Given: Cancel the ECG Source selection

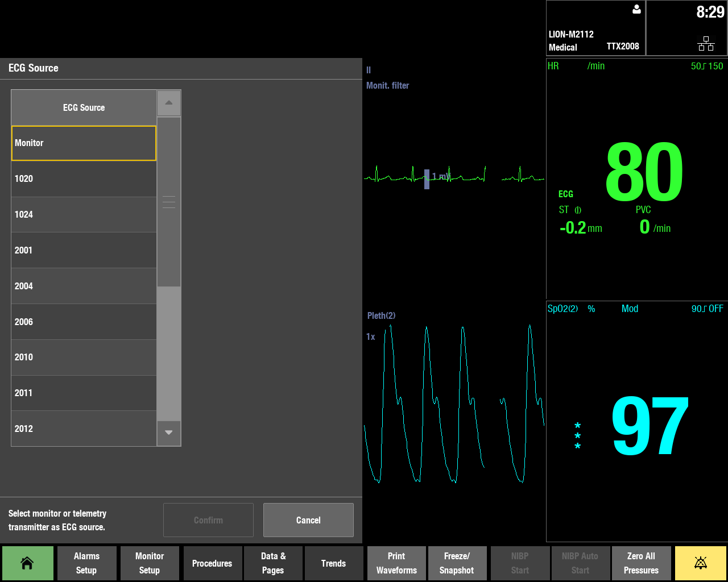Looking at the screenshot, I should pos(308,519).
